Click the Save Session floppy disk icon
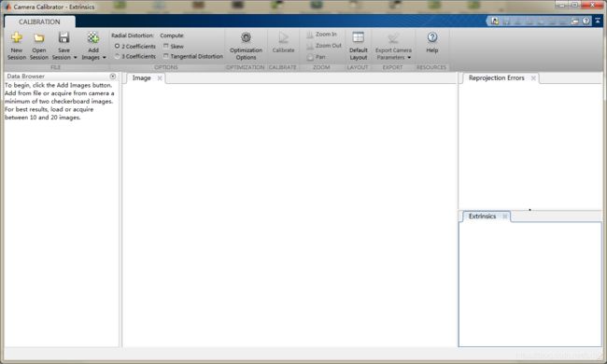607x364 pixels. tap(64, 37)
